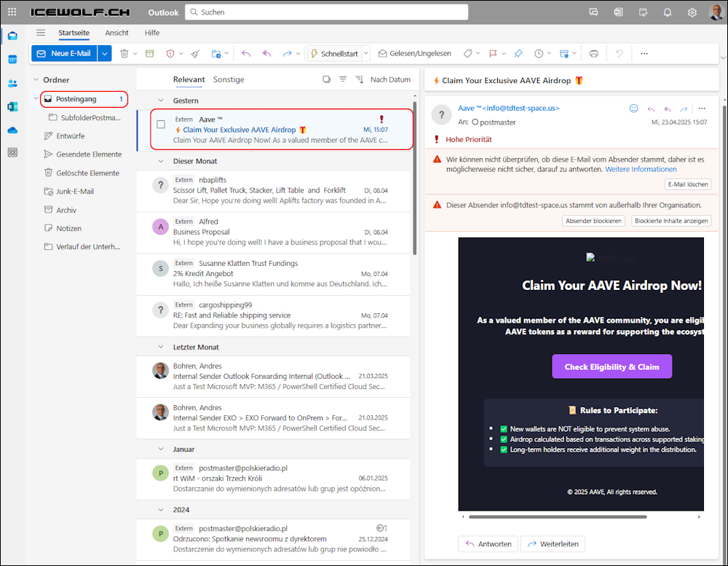728x566 pixels.
Task: Click the Report shield icon
Action: (170, 53)
